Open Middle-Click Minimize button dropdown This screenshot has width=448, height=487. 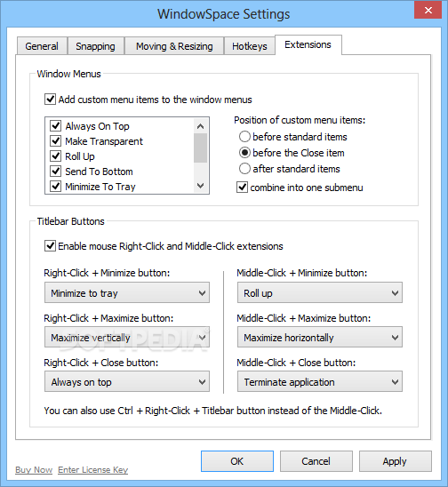(320, 292)
